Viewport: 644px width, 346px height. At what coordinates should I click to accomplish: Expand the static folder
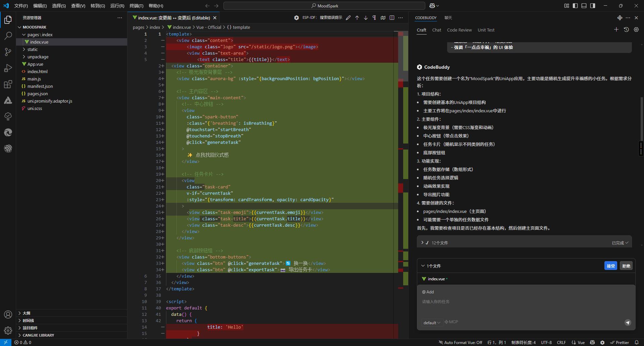tap(33, 49)
